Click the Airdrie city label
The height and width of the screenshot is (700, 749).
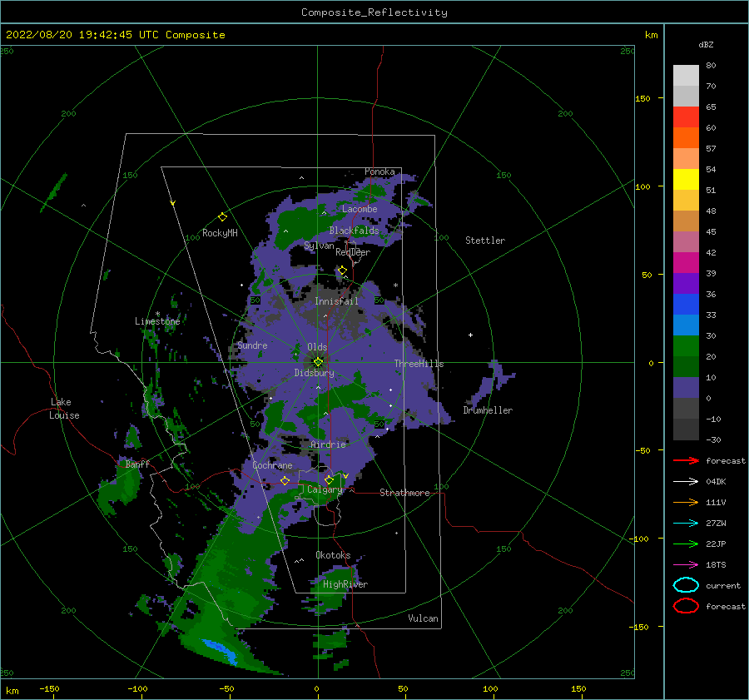pos(328,444)
